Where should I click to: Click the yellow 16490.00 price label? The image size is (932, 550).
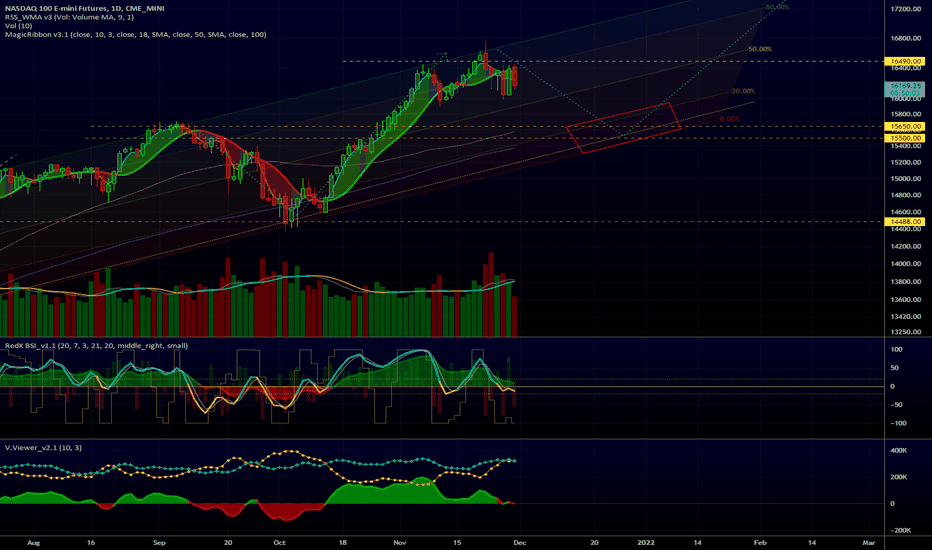[905, 61]
